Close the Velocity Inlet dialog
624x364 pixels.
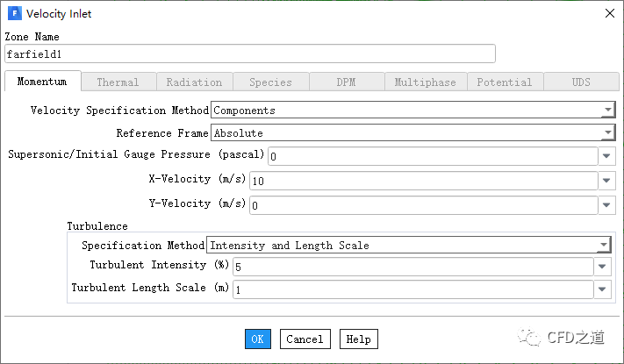point(609,14)
